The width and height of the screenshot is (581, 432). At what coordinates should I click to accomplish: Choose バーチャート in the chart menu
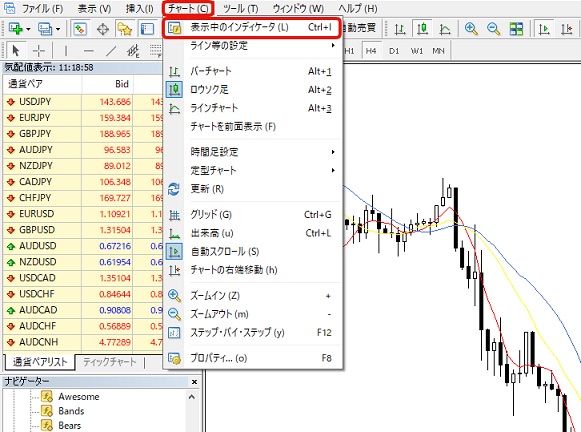(x=252, y=71)
